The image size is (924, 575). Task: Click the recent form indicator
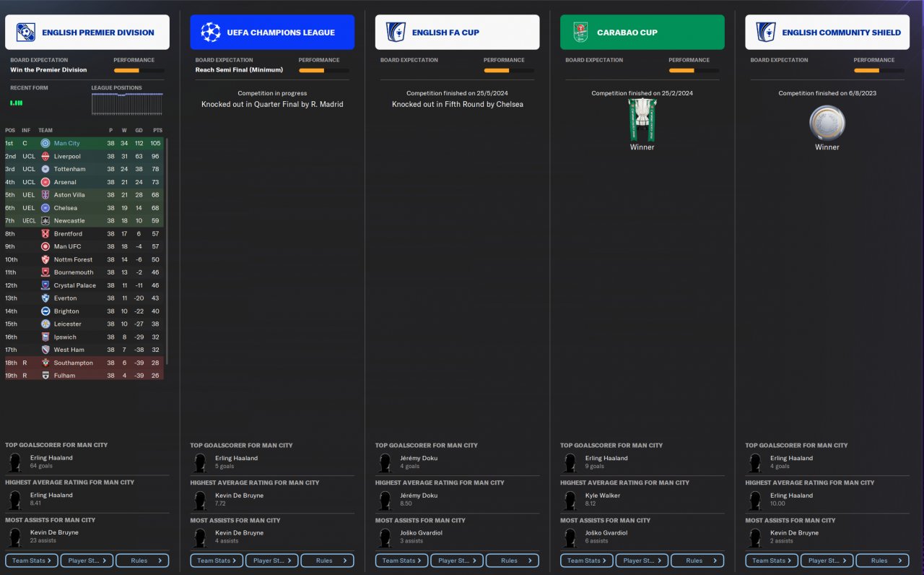[17, 103]
